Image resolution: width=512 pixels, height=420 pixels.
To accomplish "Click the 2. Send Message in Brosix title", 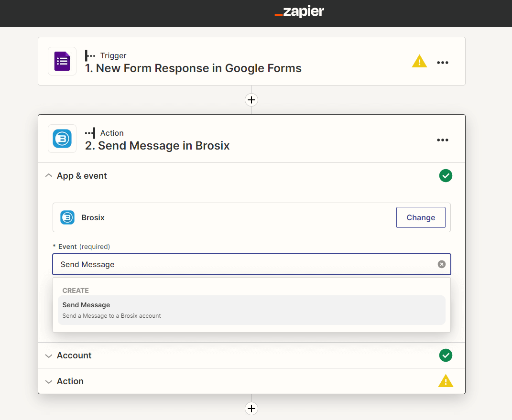I will 157,146.
